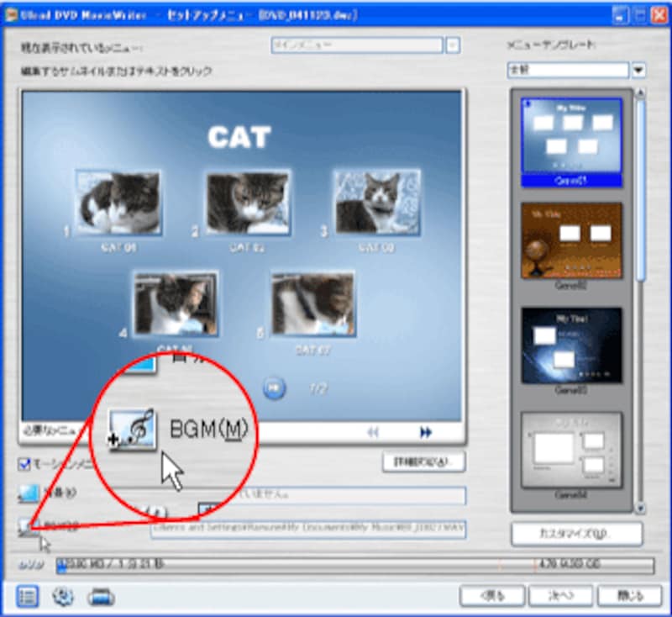Viewport: 672px width, 617px height.
Task: Open the project settings list icon
Action: [x=27, y=596]
